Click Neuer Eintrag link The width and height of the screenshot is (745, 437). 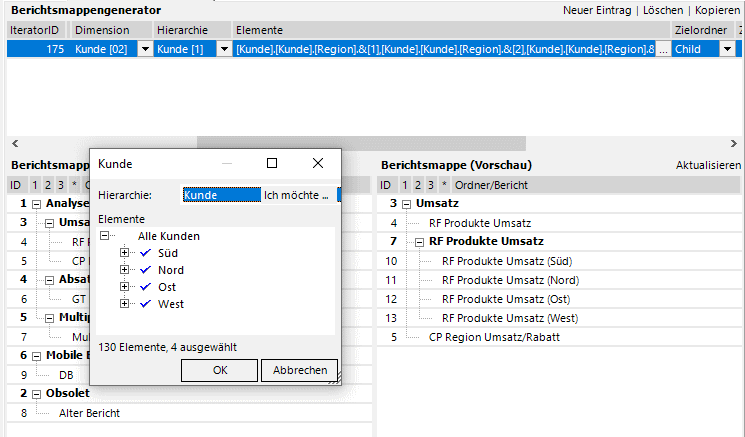click(597, 9)
